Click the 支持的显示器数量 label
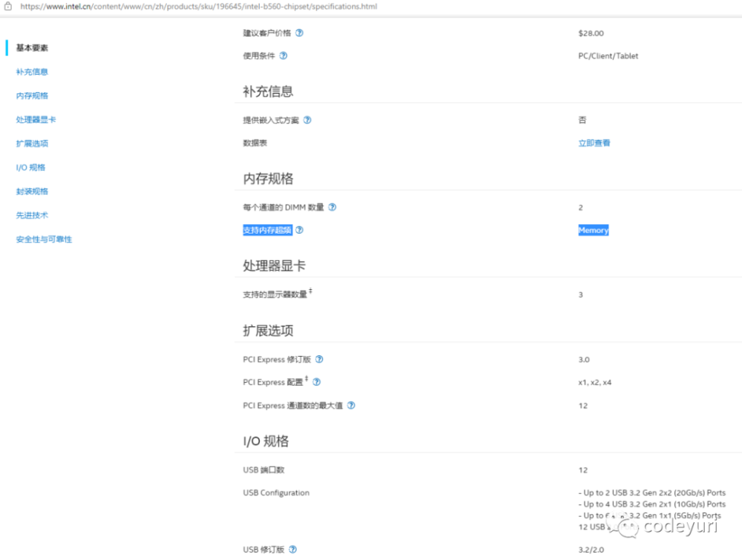 (275, 294)
